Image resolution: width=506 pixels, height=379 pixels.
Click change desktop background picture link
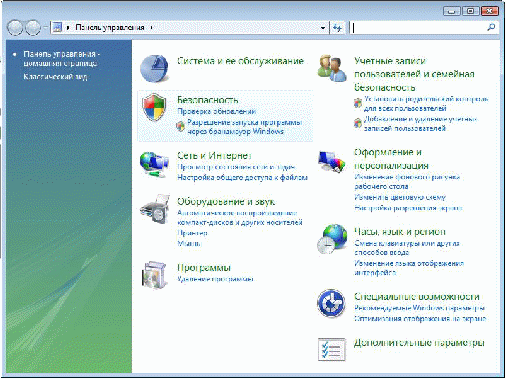(x=407, y=182)
